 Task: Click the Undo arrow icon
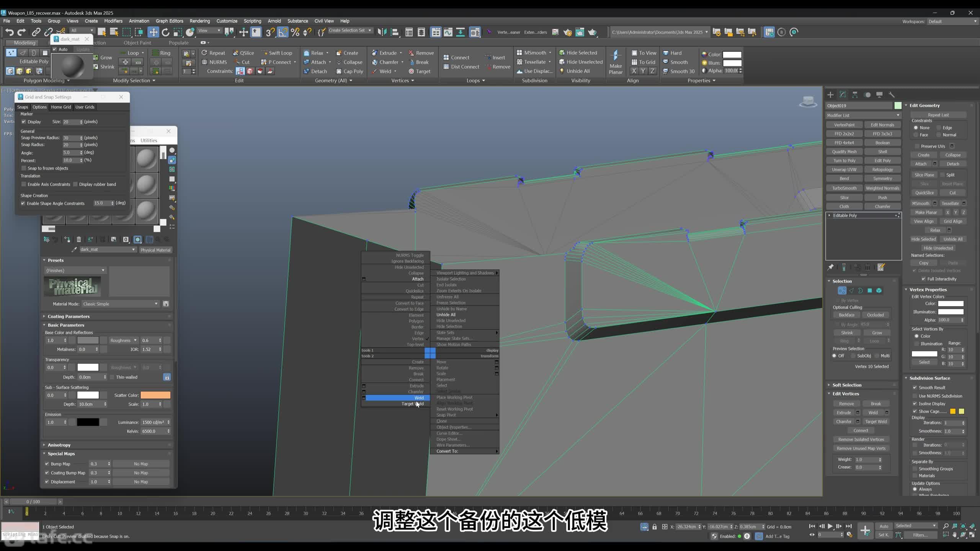[x=9, y=32]
